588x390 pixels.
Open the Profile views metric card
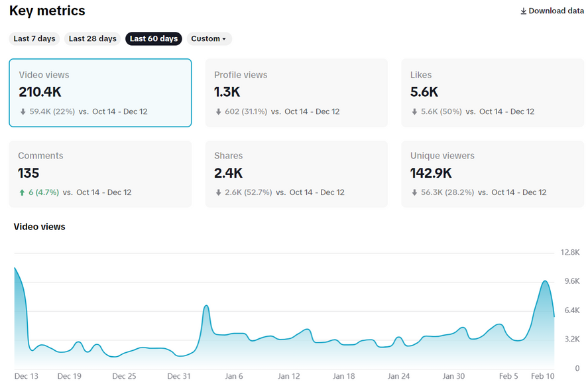(296, 92)
